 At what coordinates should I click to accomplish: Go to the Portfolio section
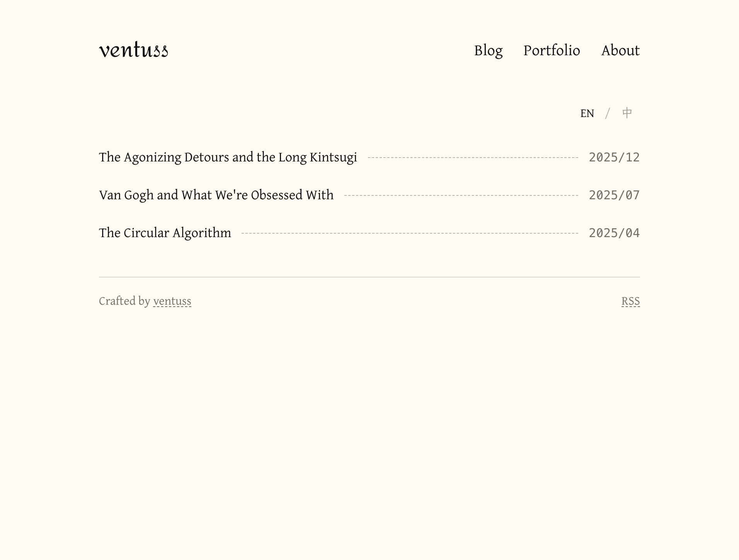[x=552, y=51]
